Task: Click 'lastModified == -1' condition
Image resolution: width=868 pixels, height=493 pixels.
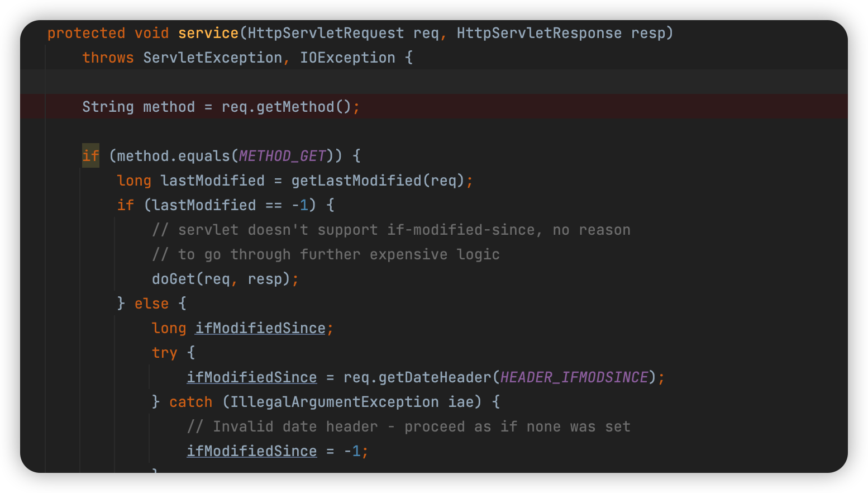Action: coord(230,205)
